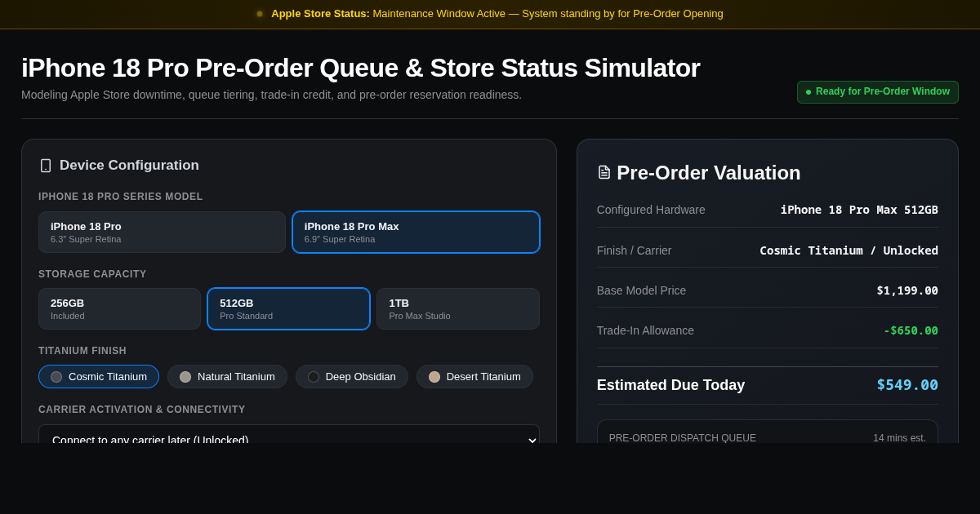Click the subtitle about modeling Apple Store downtime
Image resolution: width=980 pixels, height=514 pixels.
(271, 95)
